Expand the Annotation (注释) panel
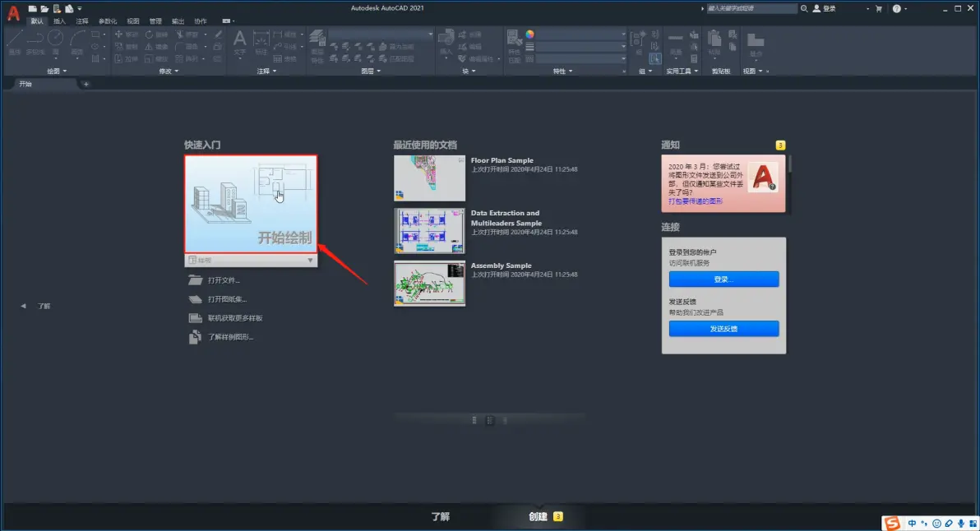 (267, 72)
